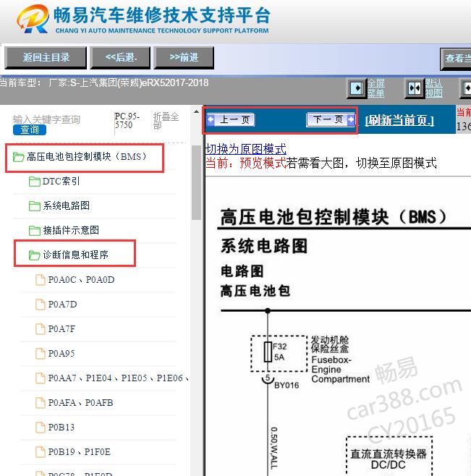Image resolution: width=471 pixels, height=476 pixels.
Task: Open the P0B13 document
Action: pyautogui.click(x=61, y=427)
